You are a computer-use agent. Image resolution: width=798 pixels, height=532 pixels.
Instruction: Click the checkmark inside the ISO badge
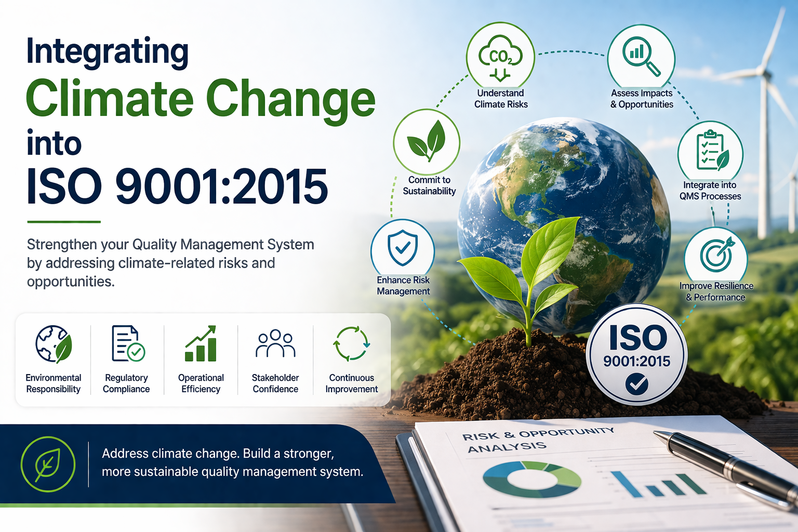(x=636, y=384)
